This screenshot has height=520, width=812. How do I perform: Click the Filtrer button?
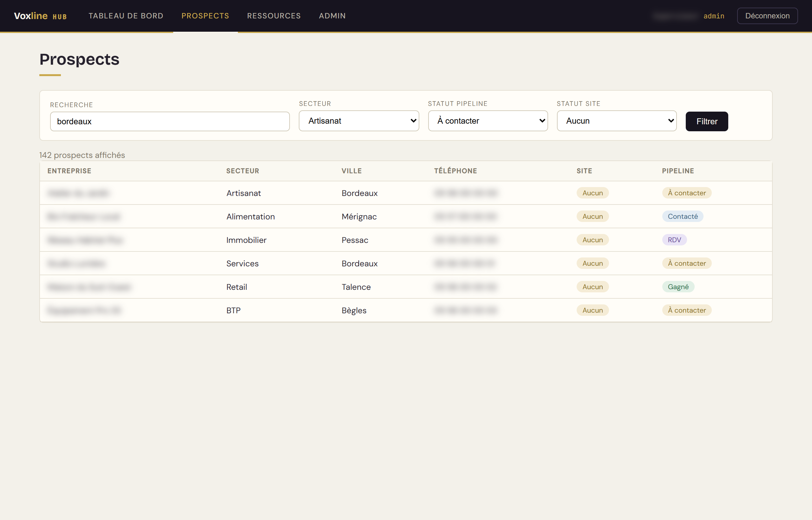[x=707, y=121]
